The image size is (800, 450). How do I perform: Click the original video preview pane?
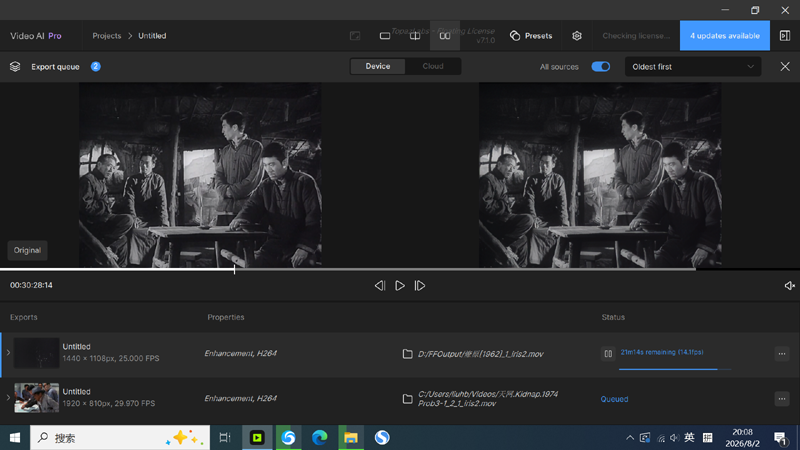(200, 175)
